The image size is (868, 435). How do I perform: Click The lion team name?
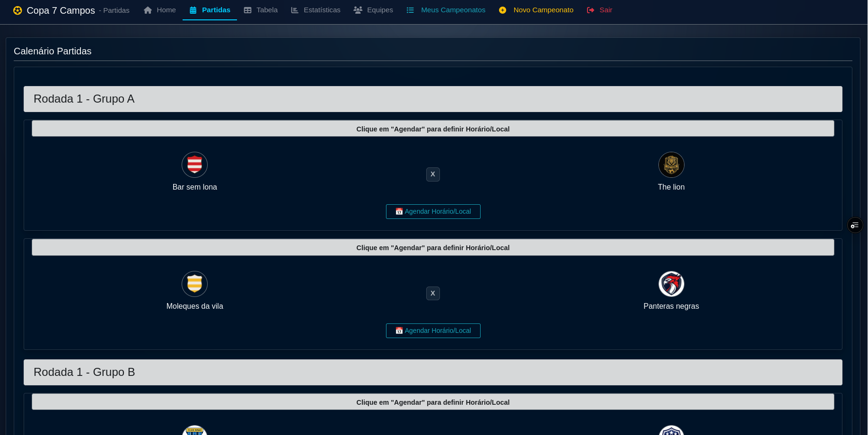(x=671, y=187)
